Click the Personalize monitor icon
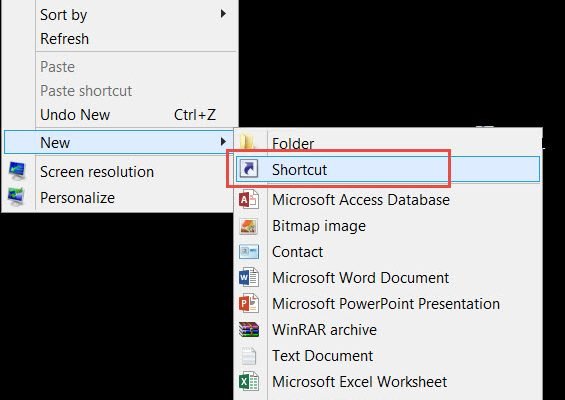565x400 pixels. [x=16, y=197]
